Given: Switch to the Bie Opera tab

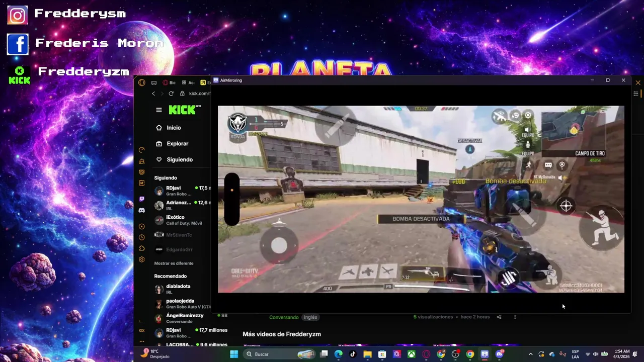Looking at the screenshot, I should [169, 82].
